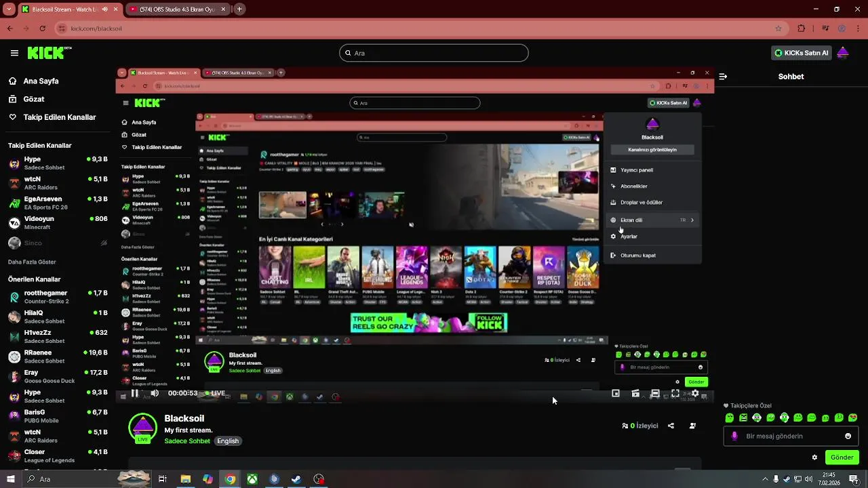Screen dimensions: 868x488
Task: Bookmark this page with the star
Action: coord(778,28)
